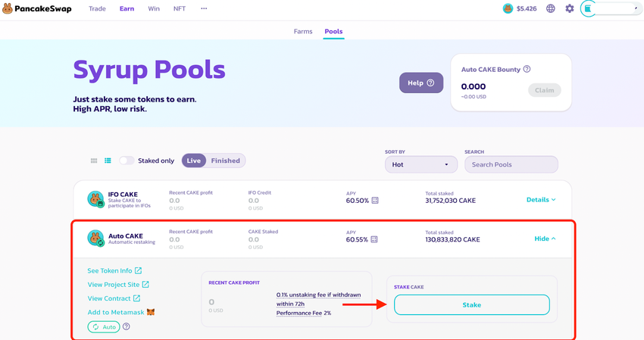The image size is (644, 340).
Task: Open APY calculator for Auto CAKE
Action: click(374, 239)
